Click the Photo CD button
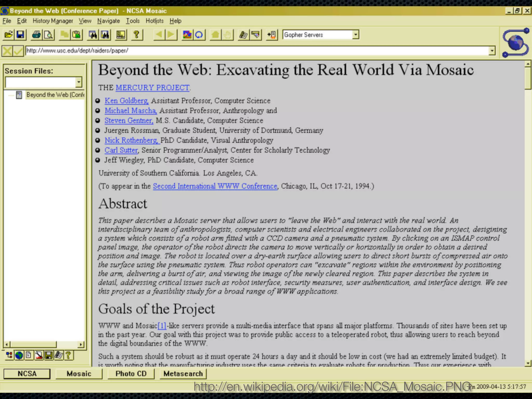This screenshot has height=399, width=532. [x=131, y=374]
